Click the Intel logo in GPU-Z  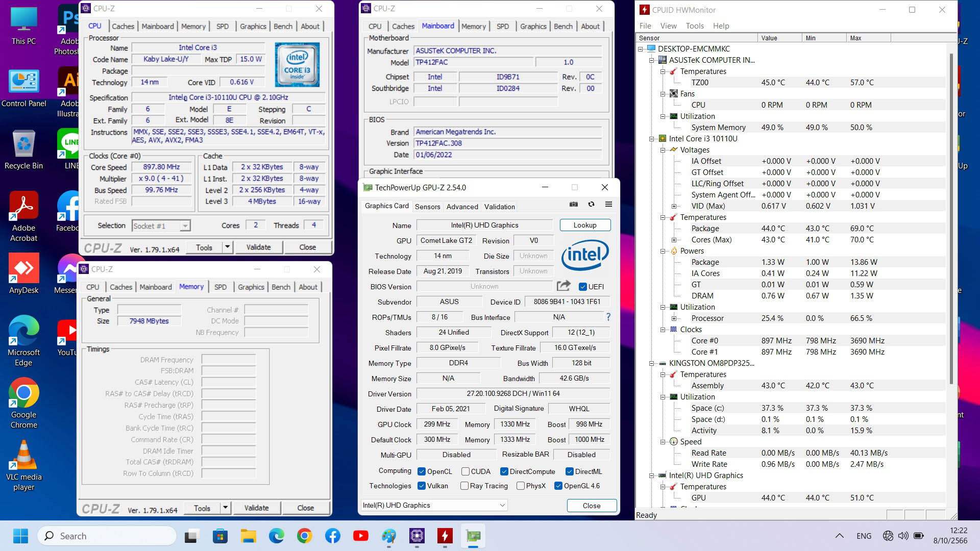coord(585,255)
